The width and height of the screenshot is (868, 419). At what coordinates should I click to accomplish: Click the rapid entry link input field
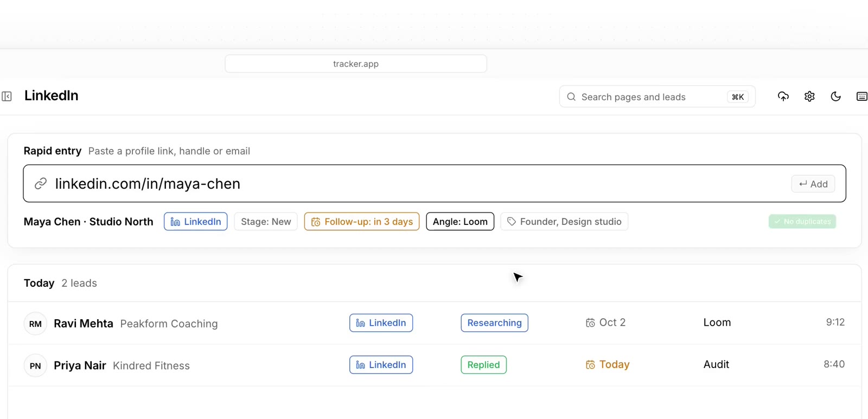point(435,183)
